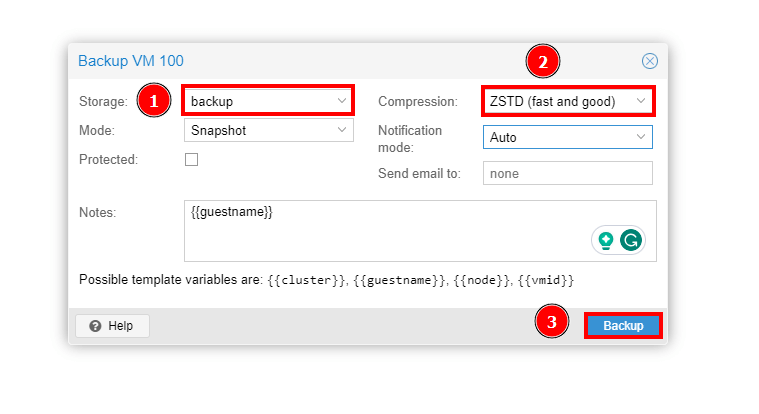The image size is (759, 414).
Task: Click the red circle badge numbered 1
Action: click(153, 101)
